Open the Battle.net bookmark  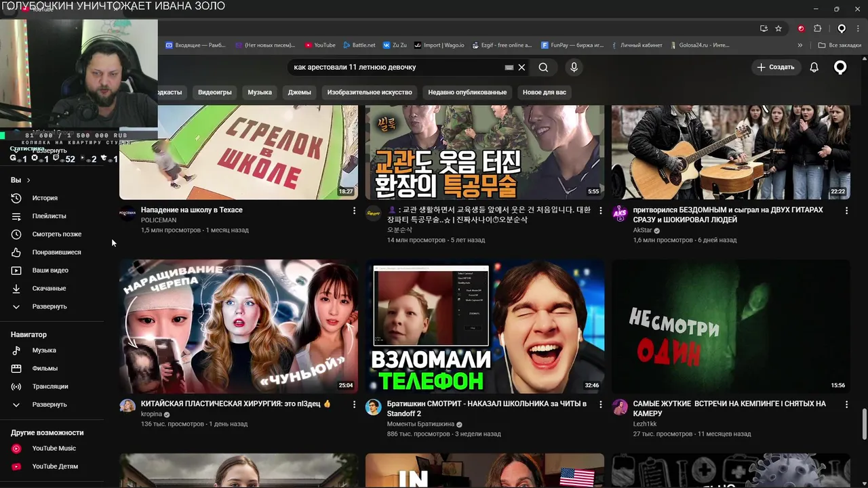point(359,45)
